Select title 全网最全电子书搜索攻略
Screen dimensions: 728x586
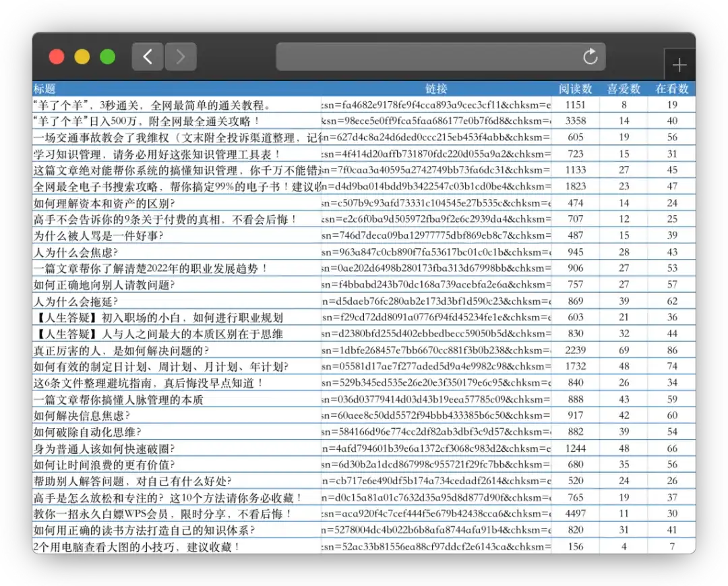coord(177,187)
